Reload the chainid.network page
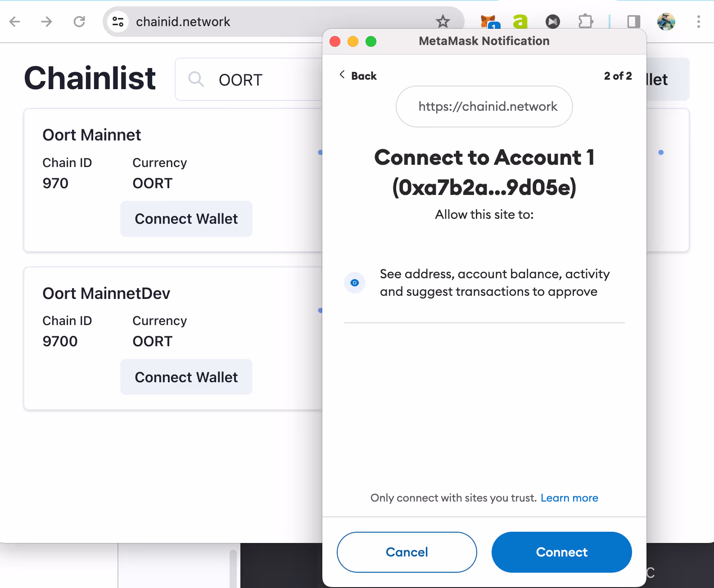 79,22
